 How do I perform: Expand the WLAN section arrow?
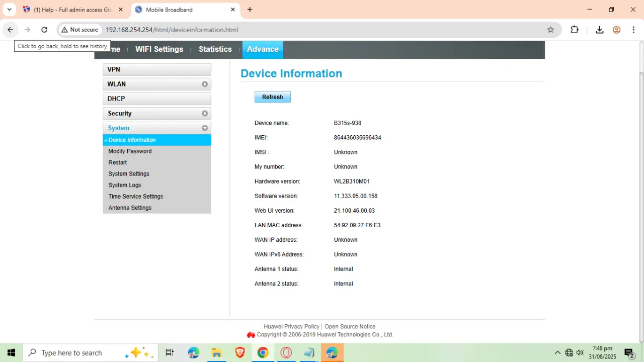point(205,84)
